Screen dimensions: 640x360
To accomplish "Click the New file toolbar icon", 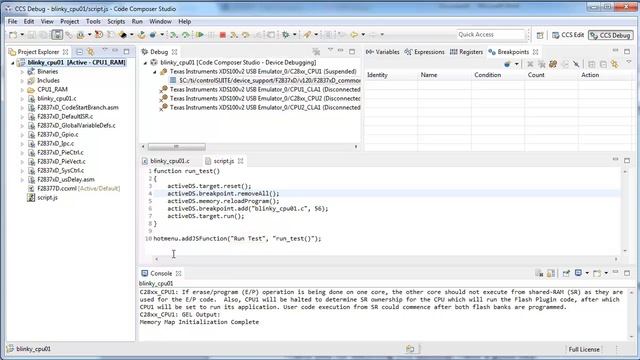I will click(13, 35).
